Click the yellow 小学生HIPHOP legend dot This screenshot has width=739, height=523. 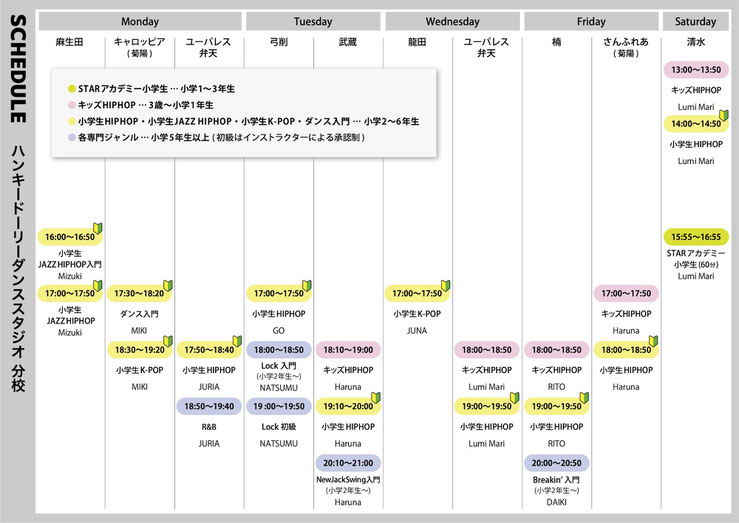pyautogui.click(x=72, y=121)
